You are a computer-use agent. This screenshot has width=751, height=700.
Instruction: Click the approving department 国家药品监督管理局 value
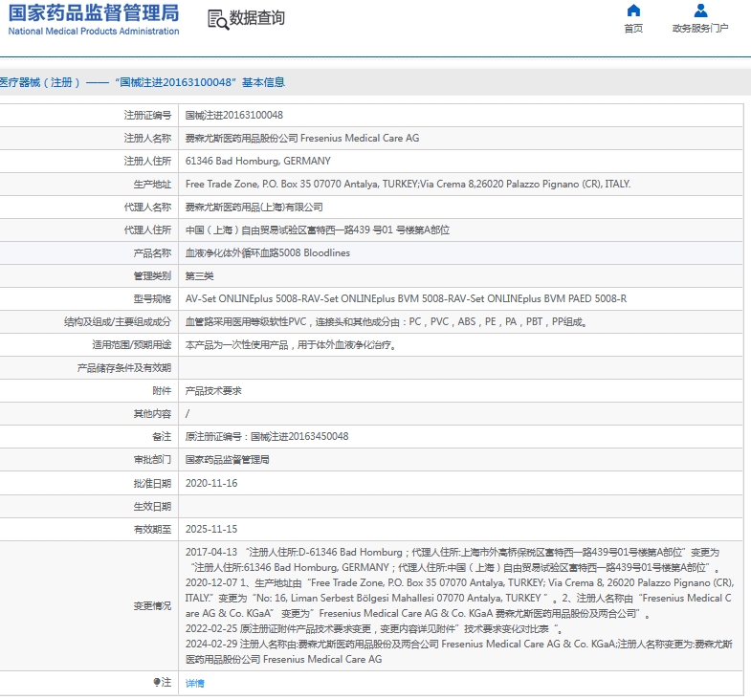[x=227, y=460]
